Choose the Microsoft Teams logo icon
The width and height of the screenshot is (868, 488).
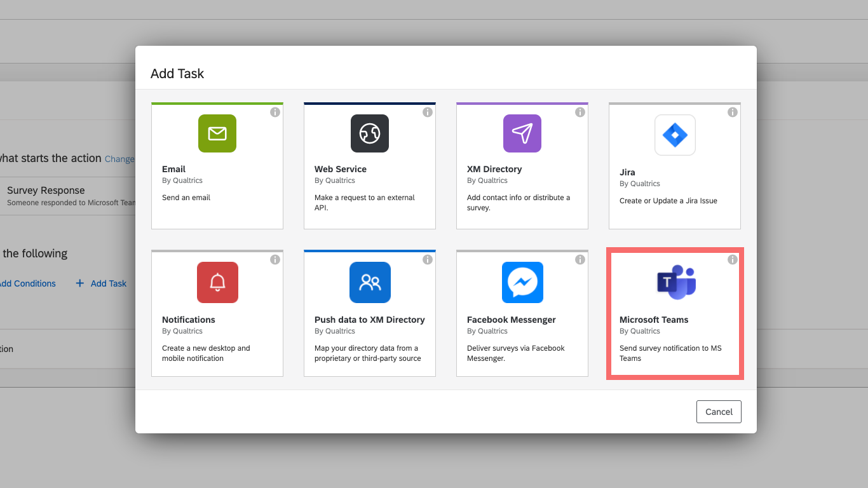click(x=675, y=282)
